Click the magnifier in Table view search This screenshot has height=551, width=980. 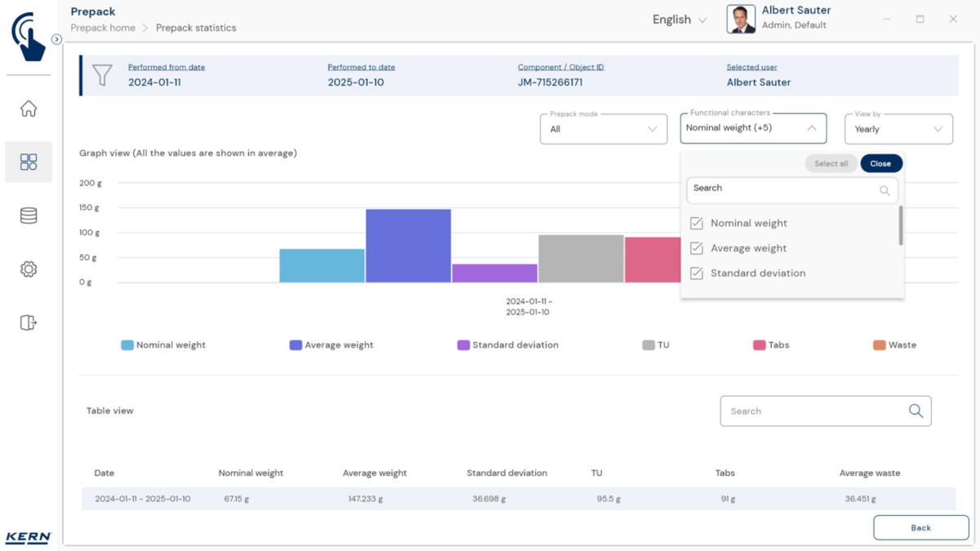pos(915,411)
